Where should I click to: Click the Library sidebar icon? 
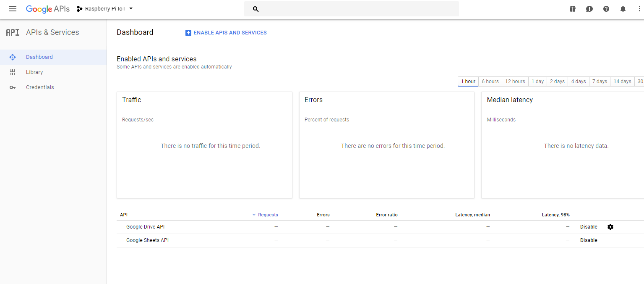tap(13, 72)
